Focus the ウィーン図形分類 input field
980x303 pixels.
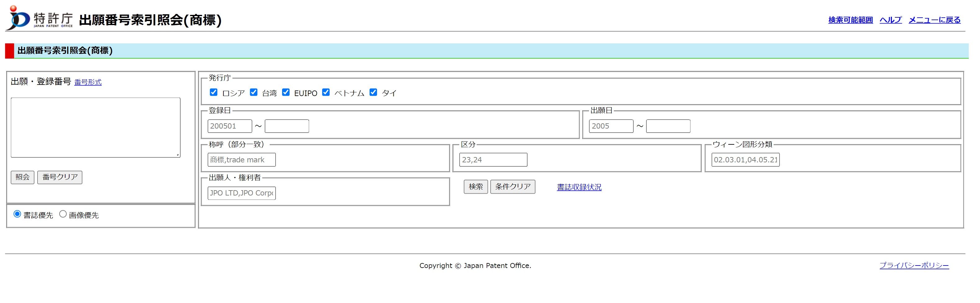click(745, 160)
